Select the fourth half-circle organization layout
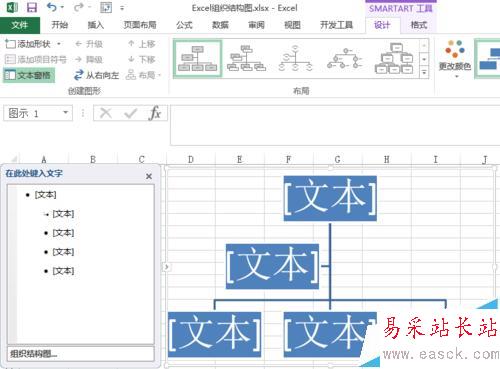This screenshot has width=500, height=369. (x=344, y=59)
